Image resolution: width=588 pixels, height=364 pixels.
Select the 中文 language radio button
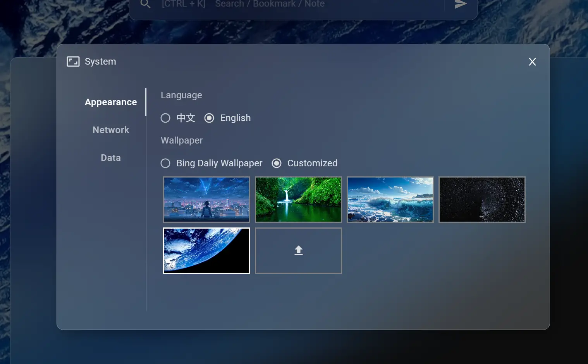pyautogui.click(x=165, y=118)
